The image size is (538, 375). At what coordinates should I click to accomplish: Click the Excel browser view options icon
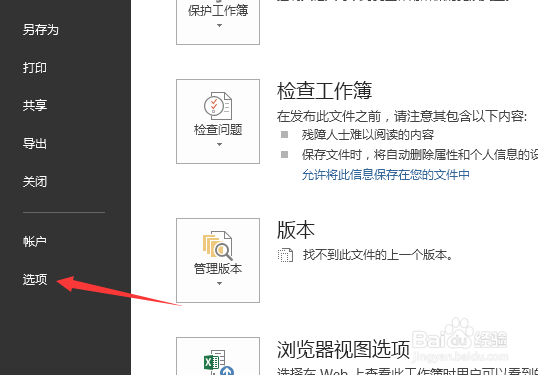[x=219, y=363]
